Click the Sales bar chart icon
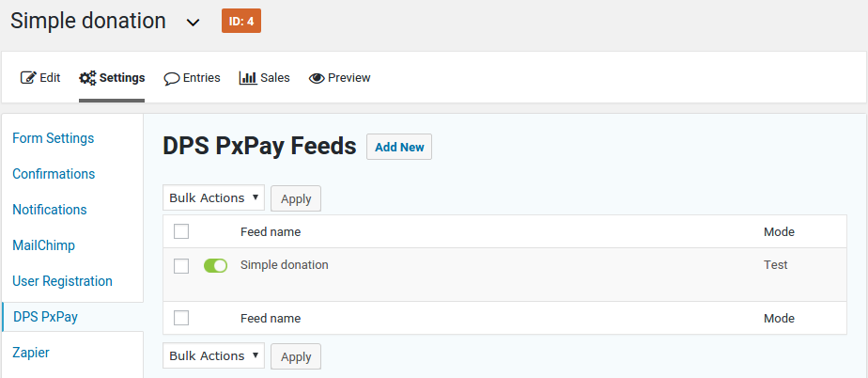The height and width of the screenshot is (378, 868). tap(248, 78)
